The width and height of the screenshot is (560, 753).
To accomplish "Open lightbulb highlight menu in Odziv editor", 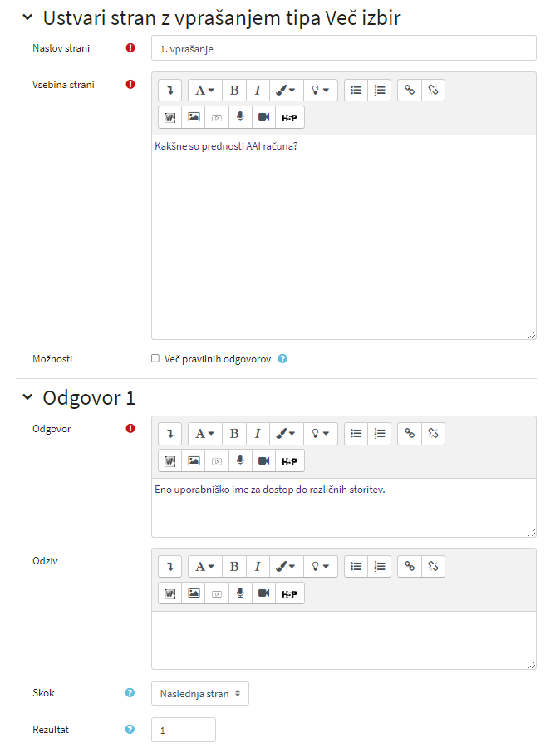I will coord(321,566).
